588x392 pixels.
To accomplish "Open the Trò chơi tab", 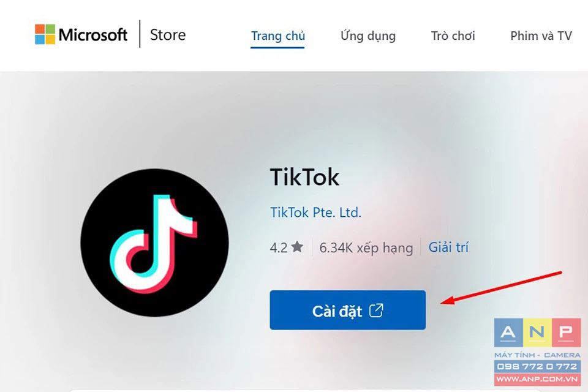I will click(x=453, y=36).
